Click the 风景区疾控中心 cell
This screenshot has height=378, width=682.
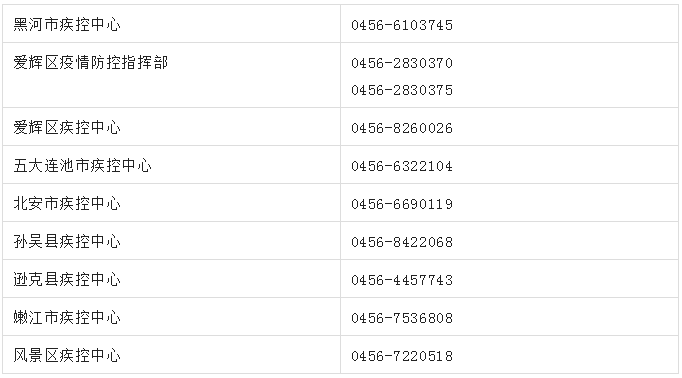point(171,355)
